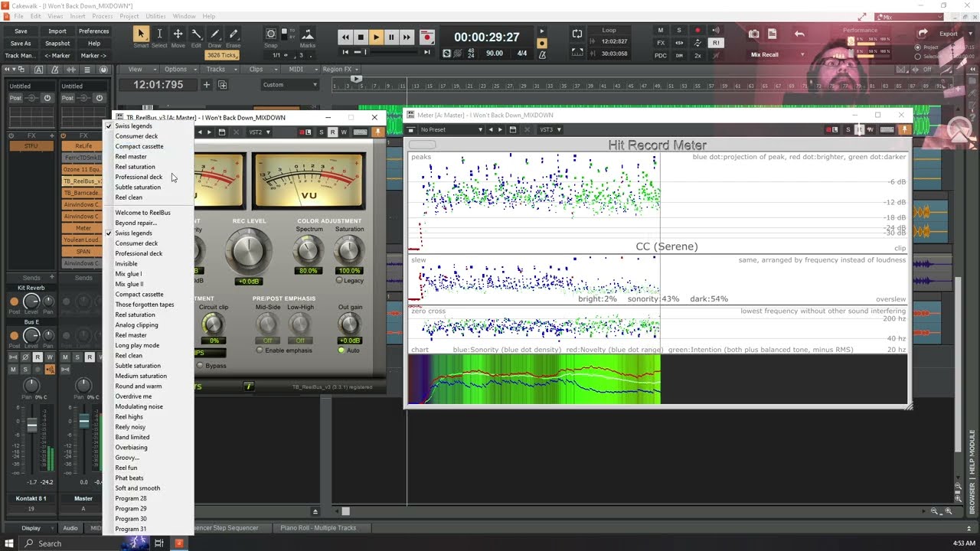Open the Marks tool
The width and height of the screenshot is (980, 551).
tap(307, 34)
